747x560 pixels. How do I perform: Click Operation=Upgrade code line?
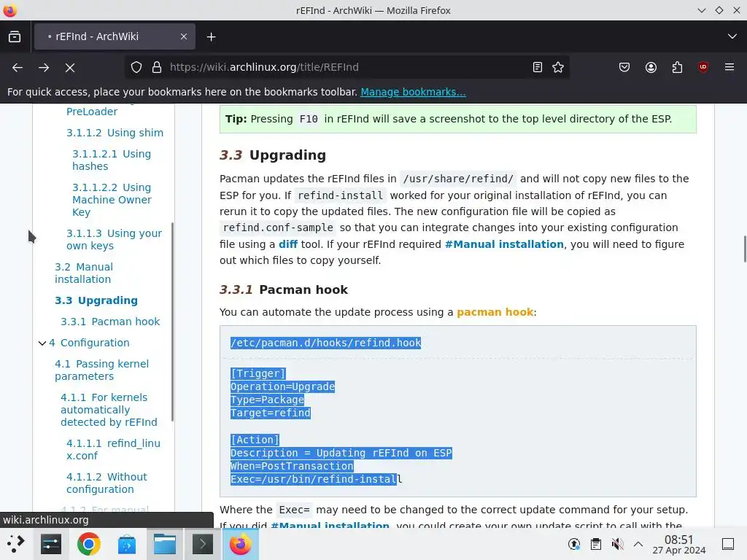coord(282,386)
